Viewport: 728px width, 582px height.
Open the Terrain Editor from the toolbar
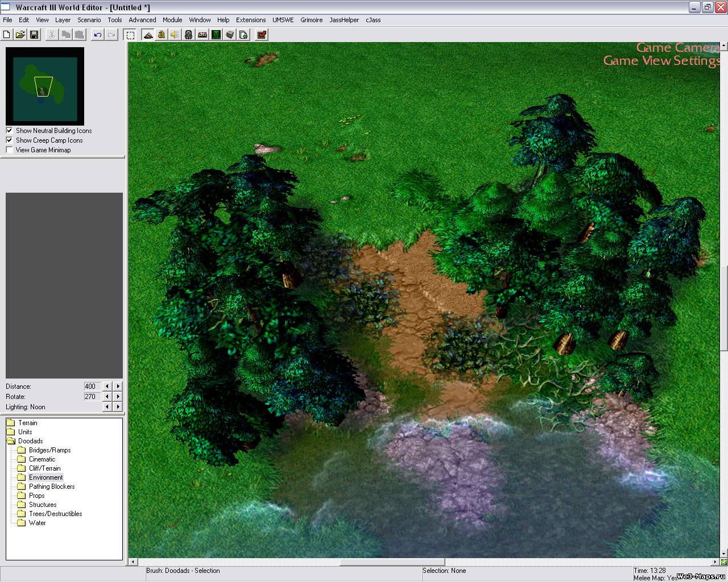coord(148,35)
